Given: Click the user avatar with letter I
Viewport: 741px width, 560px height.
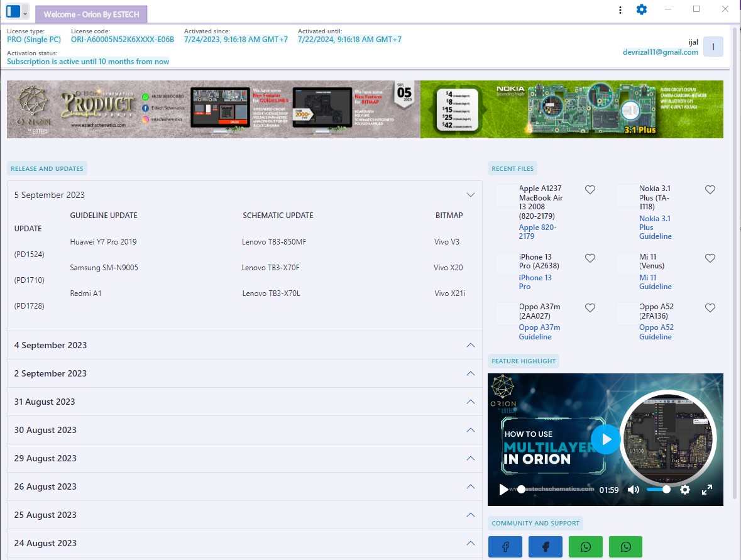Looking at the screenshot, I should click(x=713, y=47).
